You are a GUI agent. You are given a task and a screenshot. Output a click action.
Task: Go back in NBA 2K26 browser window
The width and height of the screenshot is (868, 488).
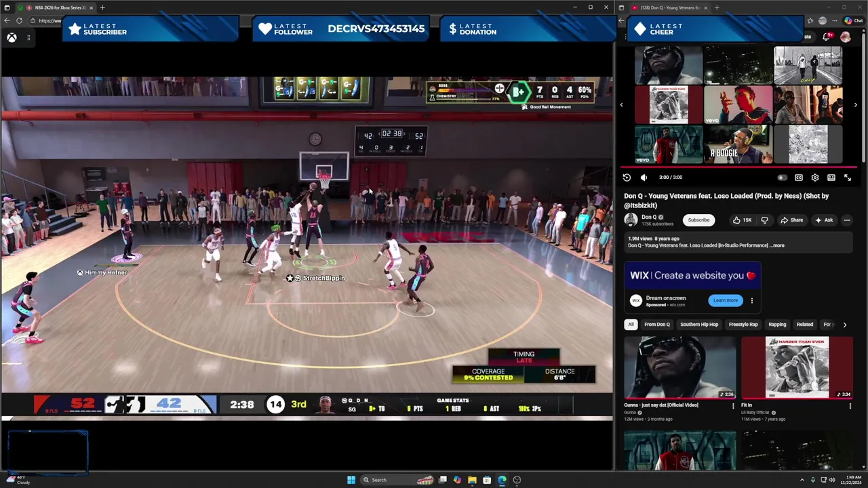[7, 20]
